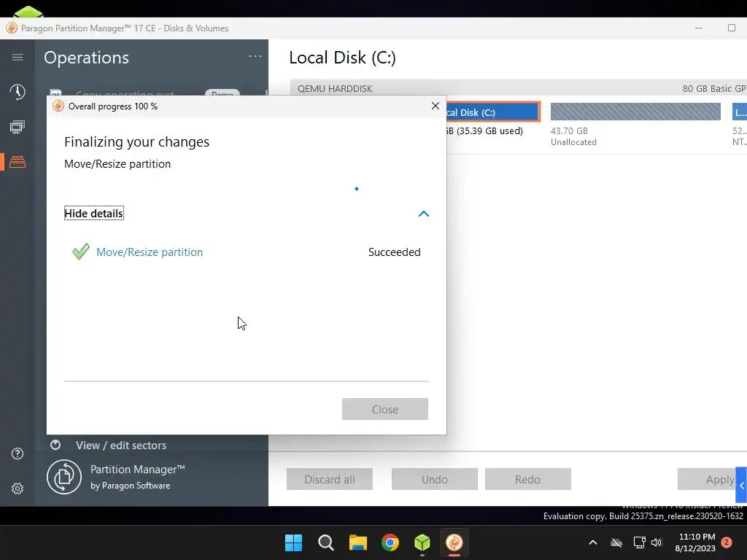Select the View / edit sectors operation
The width and height of the screenshot is (747, 560).
point(121,446)
